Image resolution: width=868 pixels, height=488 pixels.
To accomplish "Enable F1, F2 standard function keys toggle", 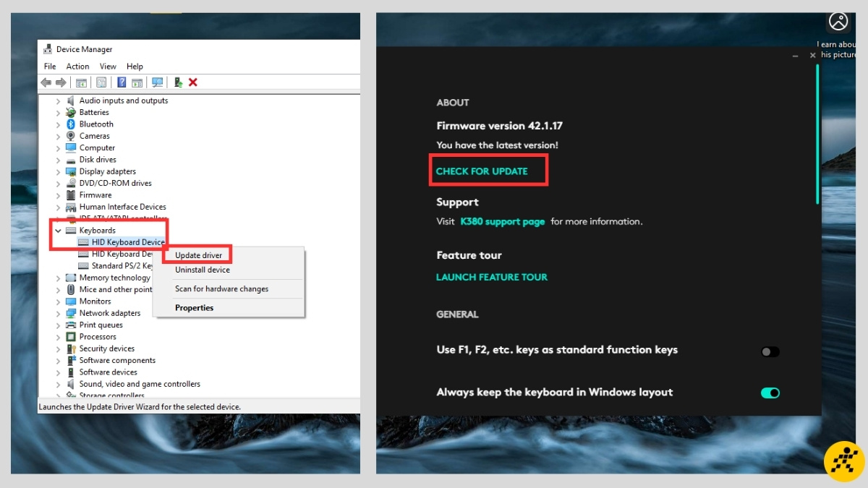I will click(x=770, y=352).
